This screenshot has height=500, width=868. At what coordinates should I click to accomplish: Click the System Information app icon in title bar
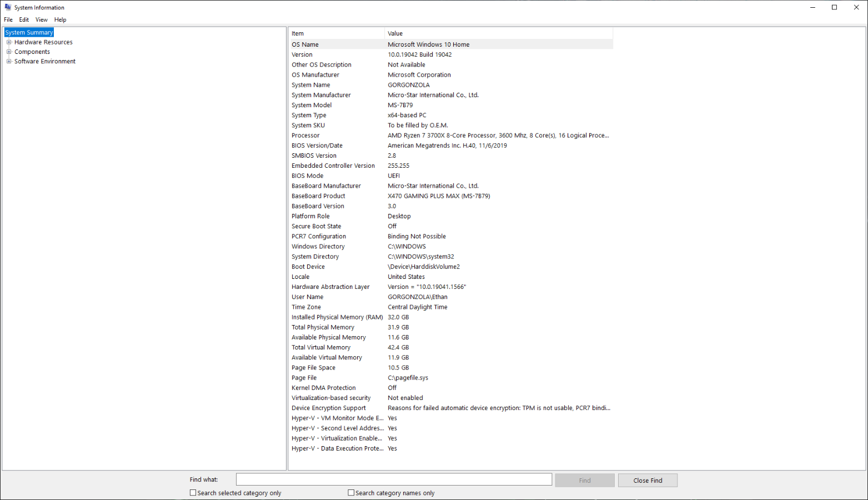(x=8, y=7)
